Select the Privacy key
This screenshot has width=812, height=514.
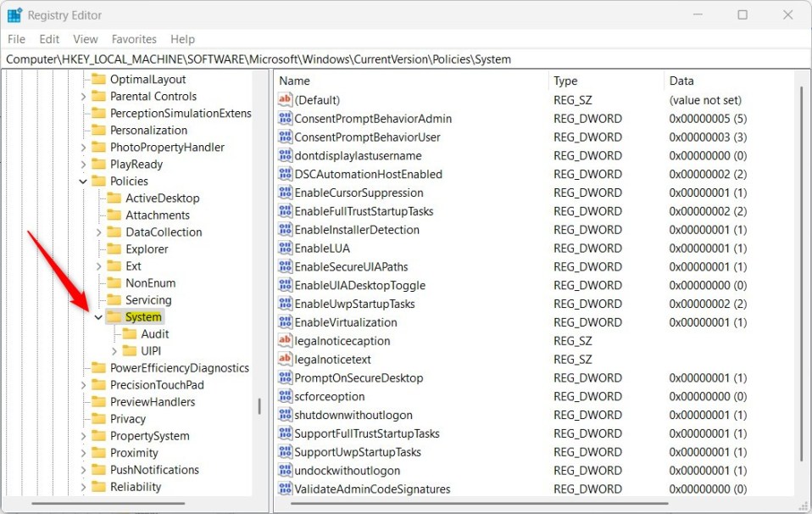coord(128,419)
